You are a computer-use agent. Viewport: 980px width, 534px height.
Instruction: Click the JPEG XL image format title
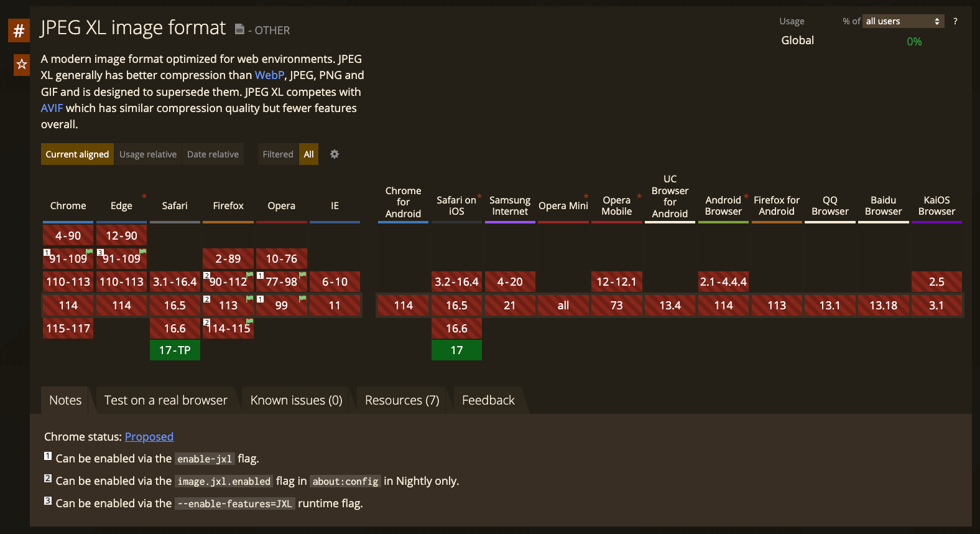[x=133, y=28]
